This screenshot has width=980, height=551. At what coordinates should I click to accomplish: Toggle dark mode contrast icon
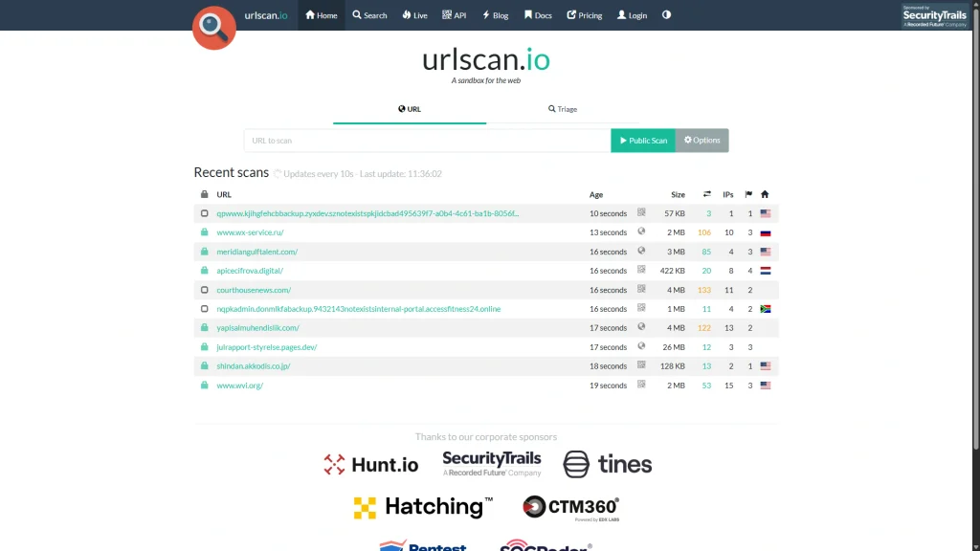click(x=666, y=15)
